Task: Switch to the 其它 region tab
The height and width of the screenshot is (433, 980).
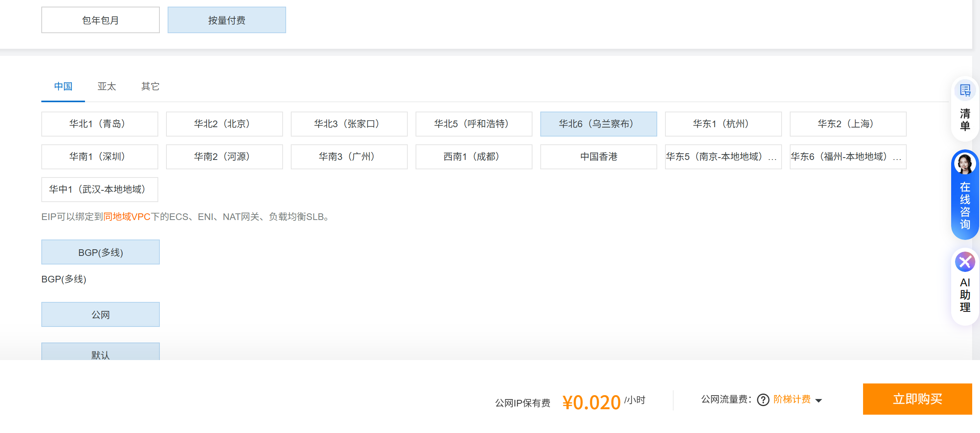Action: click(150, 87)
